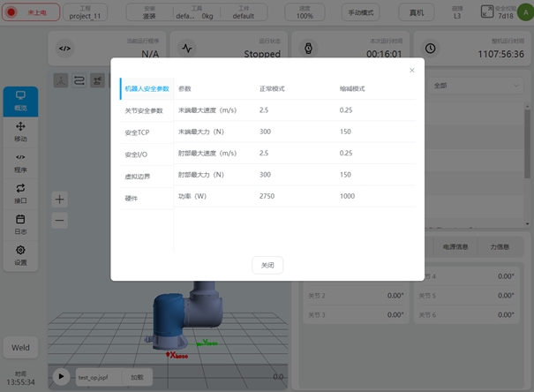Expand the 全部 filter dropdown

[x=472, y=86]
